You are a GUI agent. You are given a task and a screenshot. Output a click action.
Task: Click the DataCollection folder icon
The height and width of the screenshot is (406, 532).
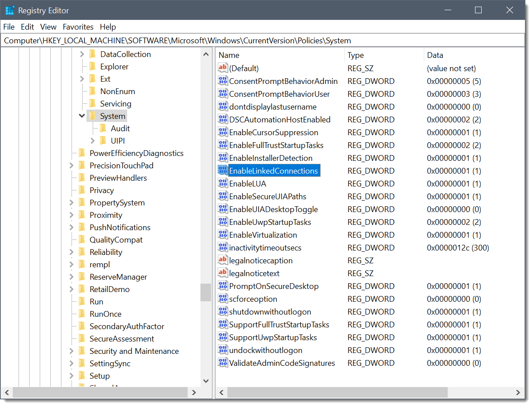click(x=92, y=54)
